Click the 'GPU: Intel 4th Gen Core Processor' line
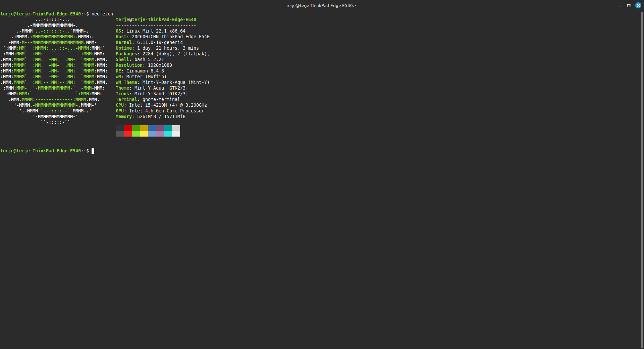 click(160, 111)
